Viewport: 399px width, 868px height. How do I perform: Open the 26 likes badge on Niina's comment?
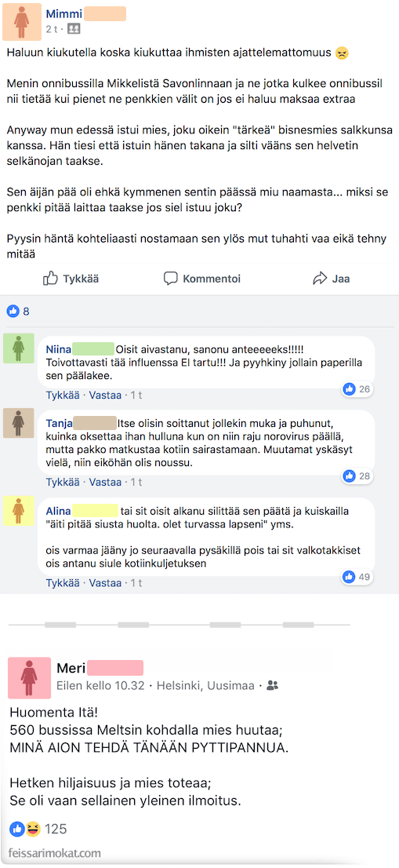(357, 389)
